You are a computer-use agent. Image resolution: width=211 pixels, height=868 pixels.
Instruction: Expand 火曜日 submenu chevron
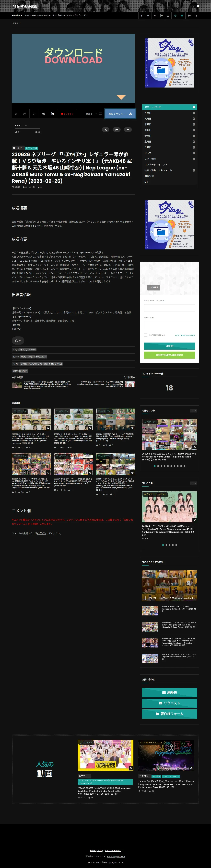tap(194, 119)
